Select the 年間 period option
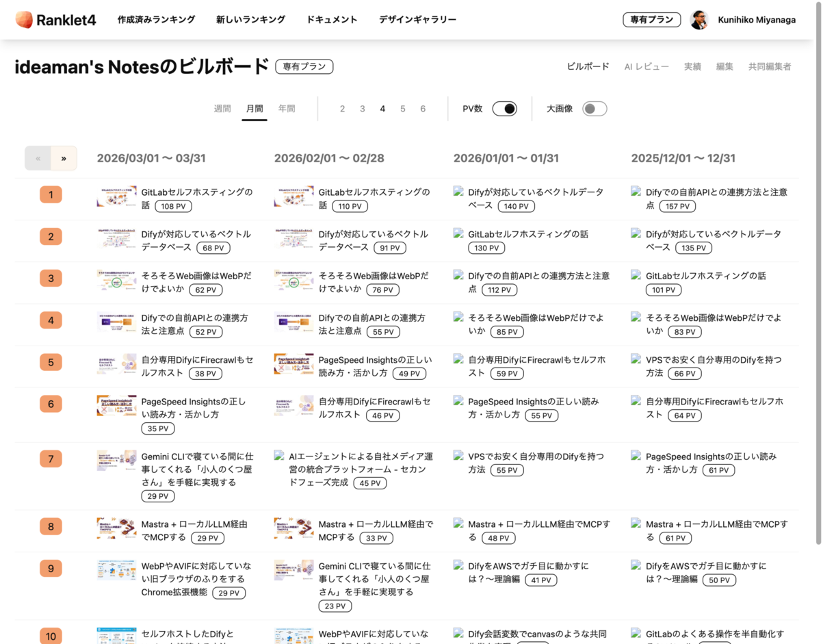The image size is (823, 644). click(x=287, y=108)
